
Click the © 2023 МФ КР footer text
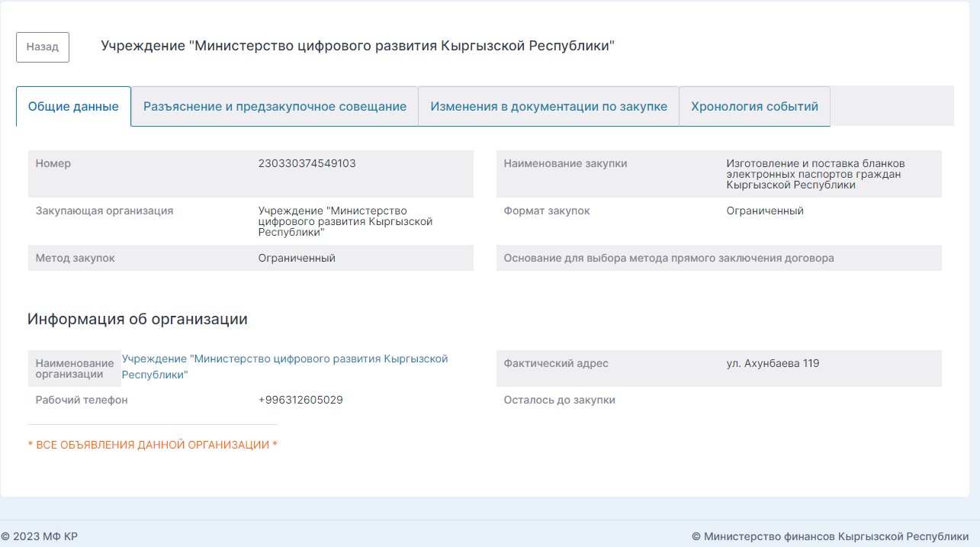pyautogui.click(x=40, y=537)
